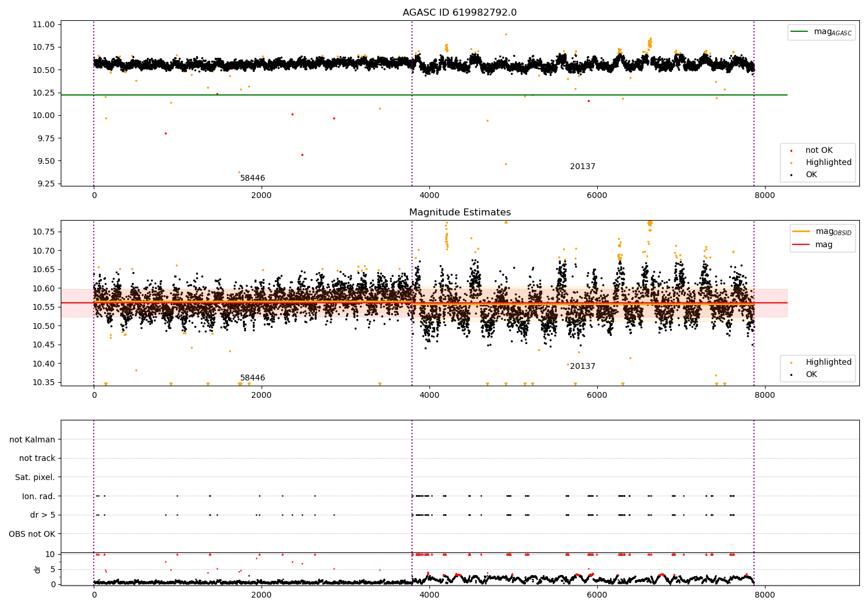Viewport: 868px width, 608px height.
Task: Click the "10.60" y-axis tick label
Action: pyautogui.click(x=44, y=288)
